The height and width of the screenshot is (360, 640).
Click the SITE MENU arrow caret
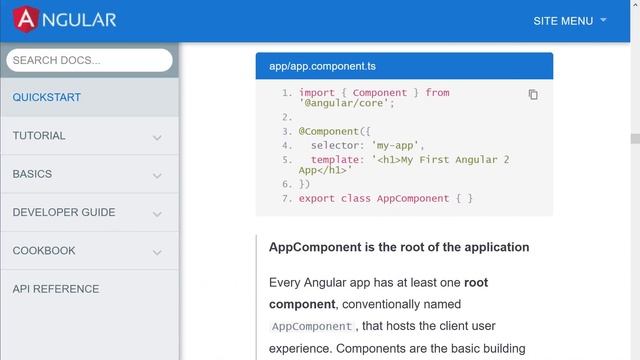[x=603, y=20]
